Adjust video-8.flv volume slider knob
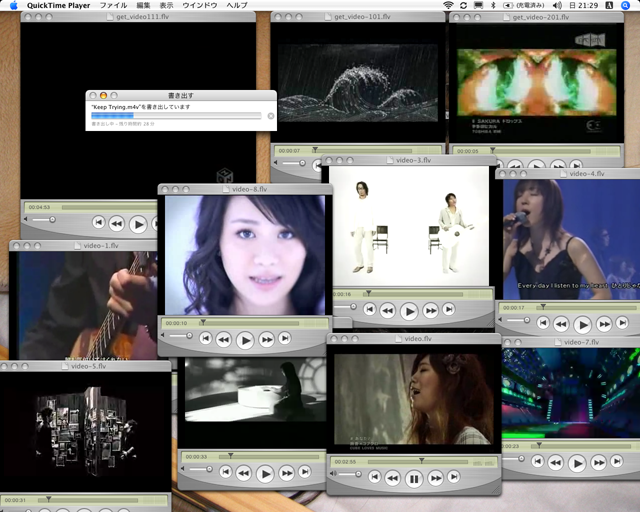Screen dimensions: 640x512 (x=189, y=336)
